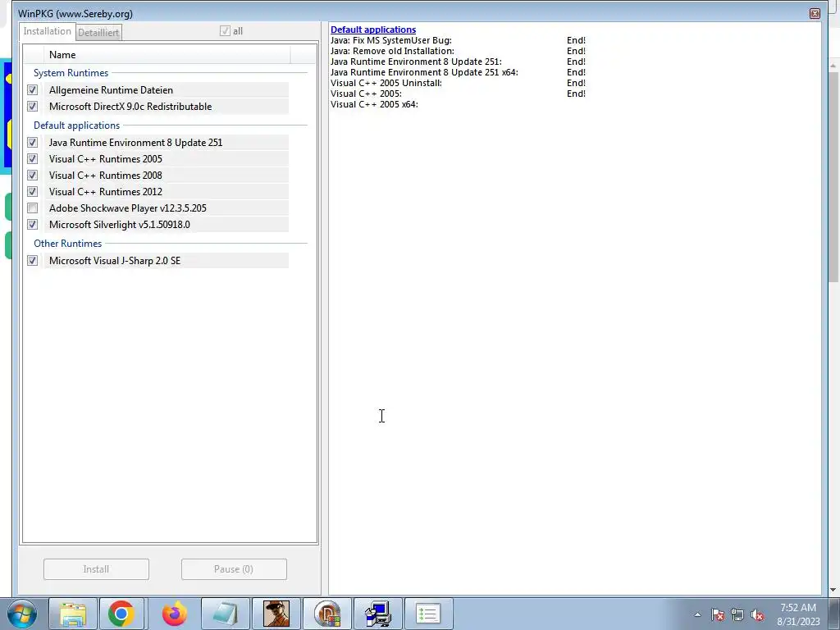Click the background window's vertical scrollbar thumb
This screenshot has height=630, width=840.
[x=833, y=177]
